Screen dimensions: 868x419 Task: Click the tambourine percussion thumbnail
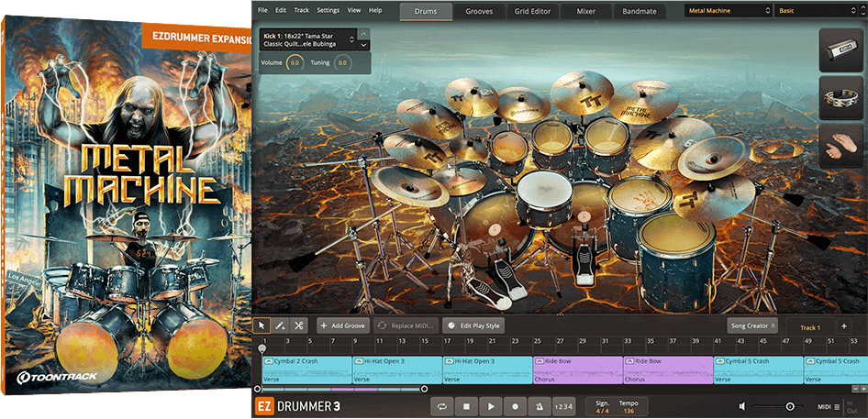pyautogui.click(x=840, y=98)
